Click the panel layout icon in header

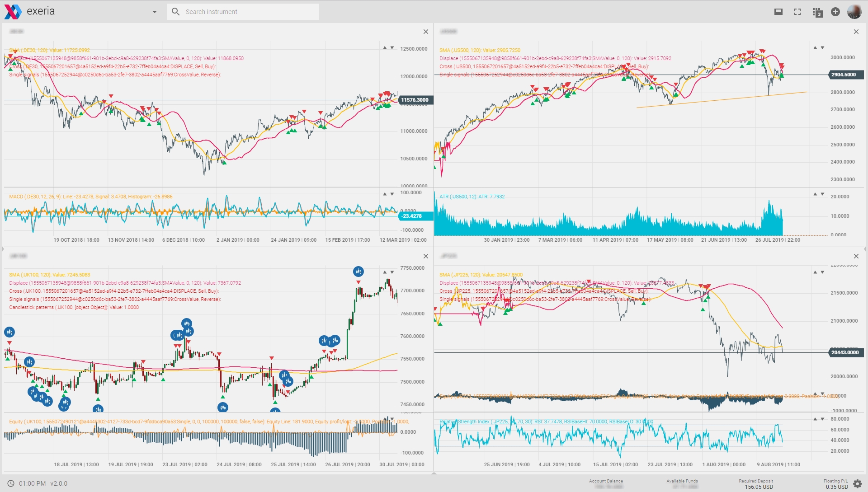point(778,12)
